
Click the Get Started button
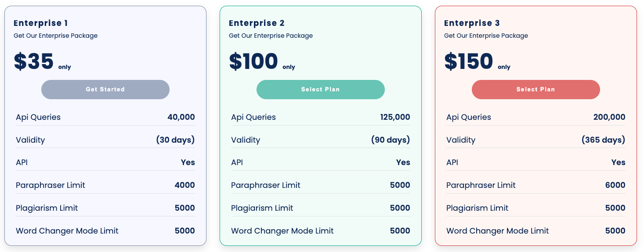tap(105, 90)
